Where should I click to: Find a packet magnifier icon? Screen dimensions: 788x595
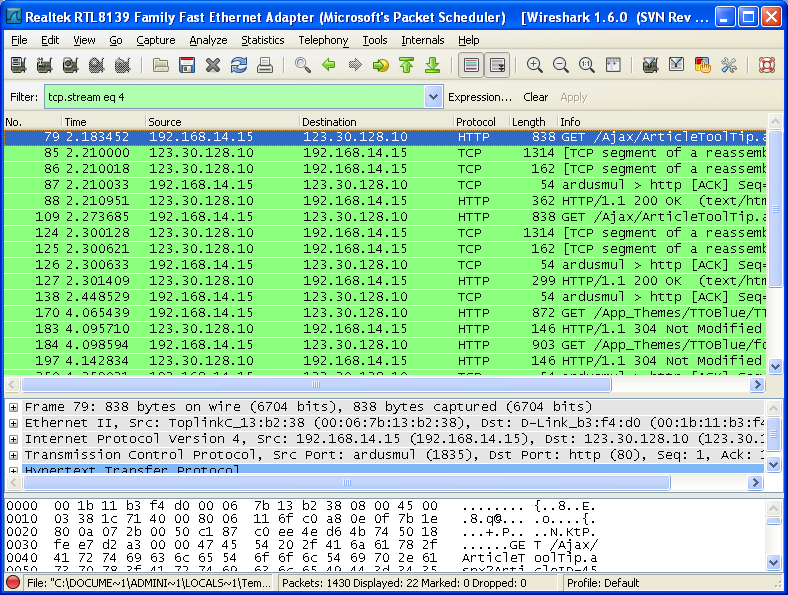coord(303,65)
